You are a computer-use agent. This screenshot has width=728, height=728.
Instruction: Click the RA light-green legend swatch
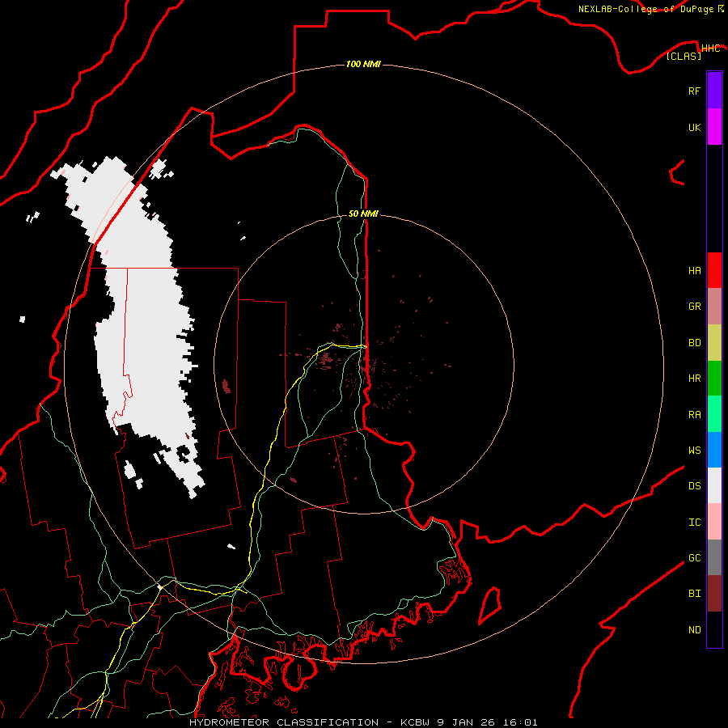point(714,414)
